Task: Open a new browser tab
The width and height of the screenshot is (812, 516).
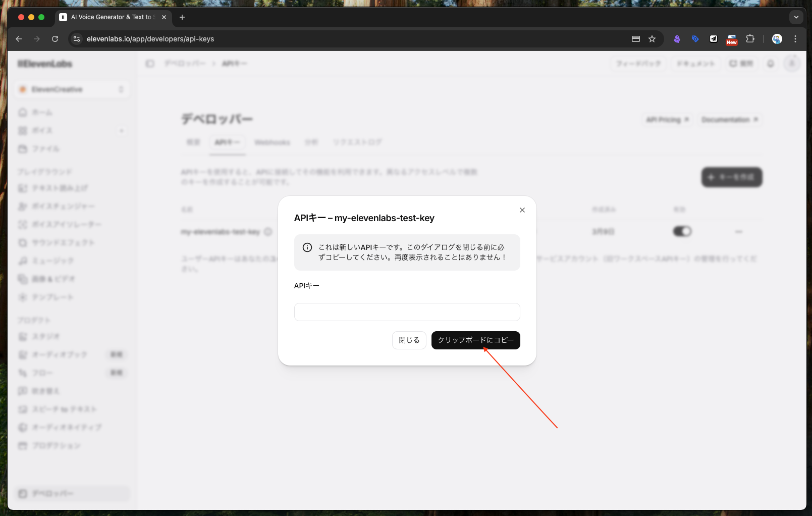Action: pos(182,17)
